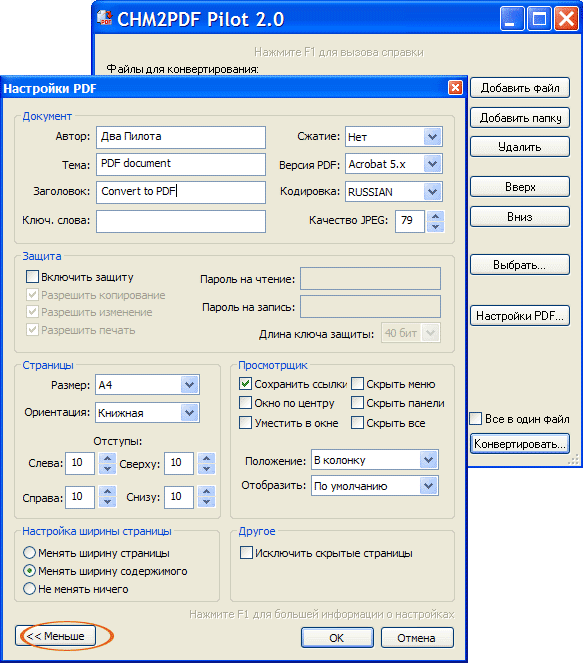Increase the Справа margin with up arrow
This screenshot has height=663, width=583.
(x=107, y=492)
